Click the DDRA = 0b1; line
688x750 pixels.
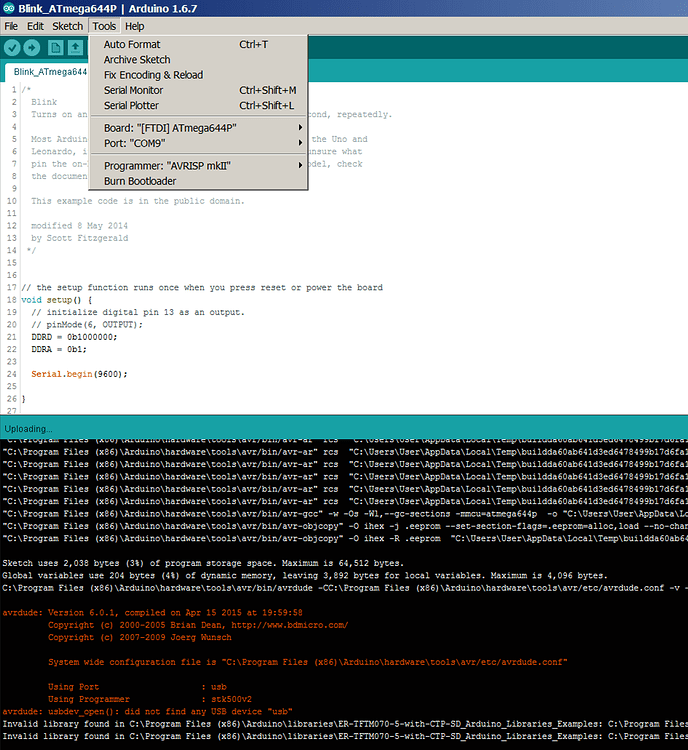[59, 349]
